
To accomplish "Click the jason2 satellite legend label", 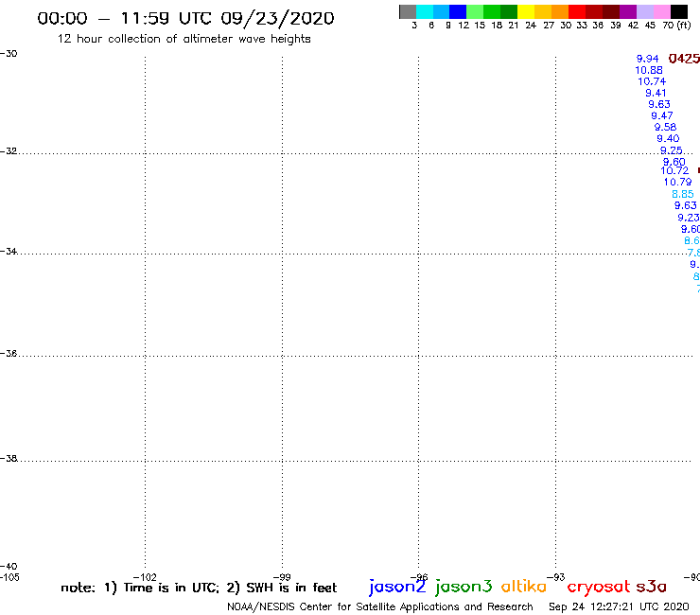I will coord(397,587).
